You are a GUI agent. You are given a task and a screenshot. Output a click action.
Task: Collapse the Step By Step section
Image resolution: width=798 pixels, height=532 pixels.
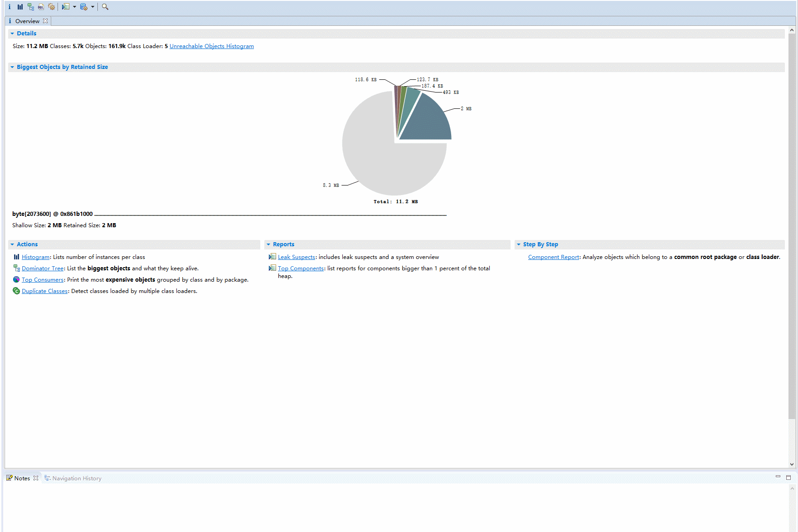point(519,244)
